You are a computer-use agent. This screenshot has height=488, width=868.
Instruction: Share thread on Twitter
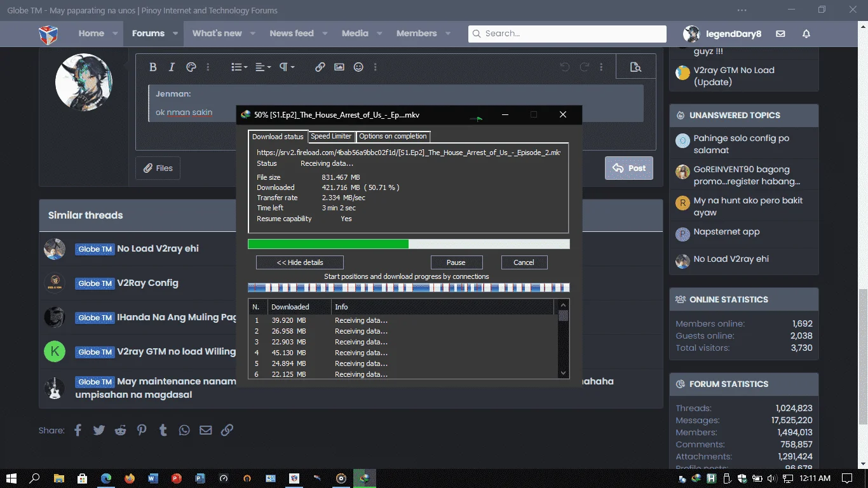coord(99,430)
